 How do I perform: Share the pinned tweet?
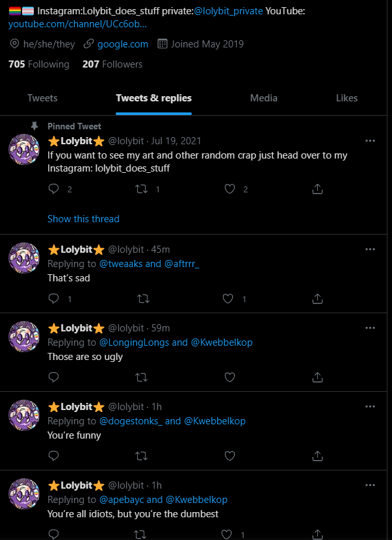tap(317, 189)
